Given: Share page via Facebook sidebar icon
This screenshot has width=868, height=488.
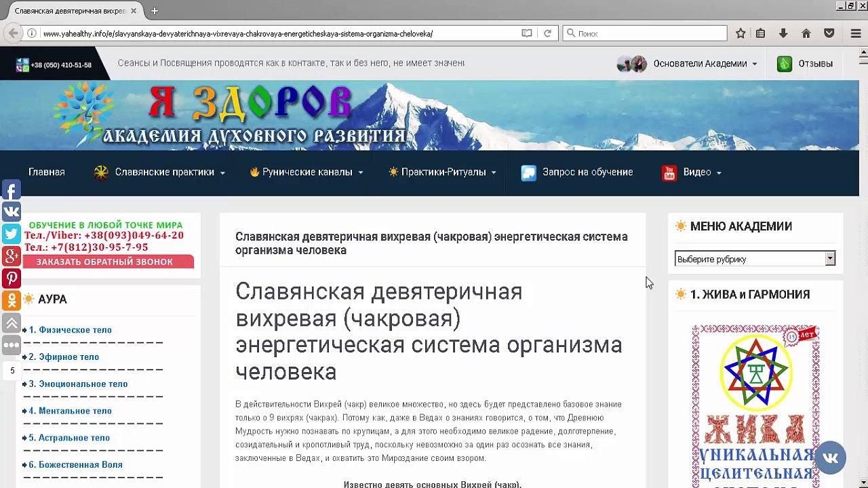Looking at the screenshot, I should coord(12,189).
